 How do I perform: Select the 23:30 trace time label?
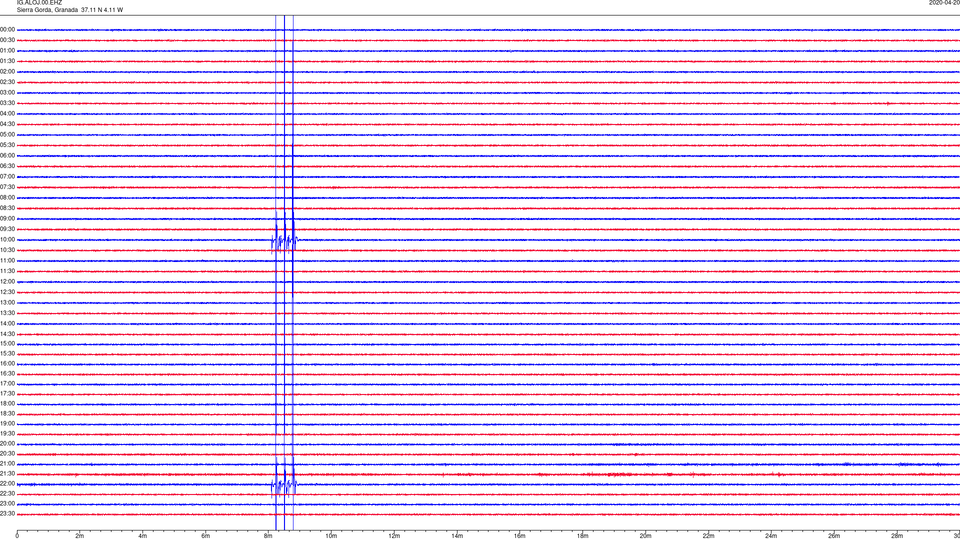(x=7, y=514)
